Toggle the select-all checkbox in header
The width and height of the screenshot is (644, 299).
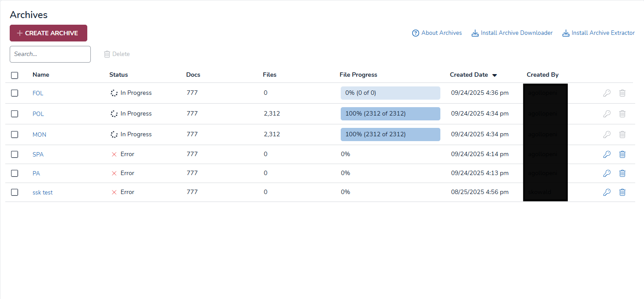click(x=15, y=75)
